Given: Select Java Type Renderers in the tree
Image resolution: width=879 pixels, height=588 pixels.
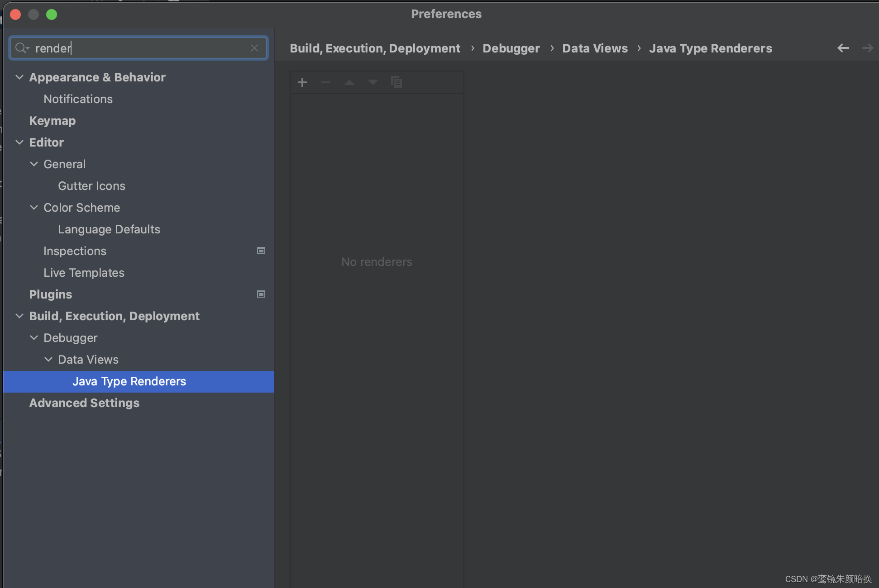Looking at the screenshot, I should point(139,381).
